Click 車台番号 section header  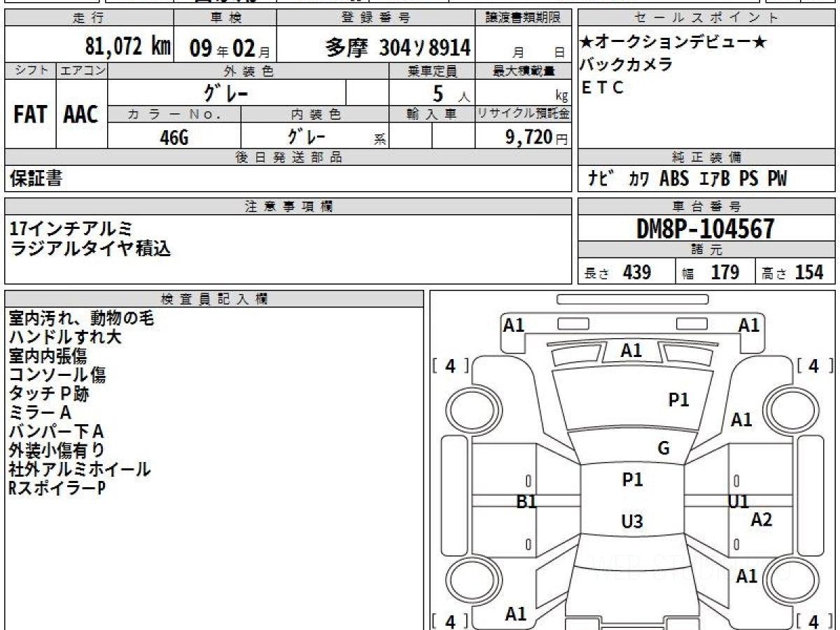coord(706,206)
